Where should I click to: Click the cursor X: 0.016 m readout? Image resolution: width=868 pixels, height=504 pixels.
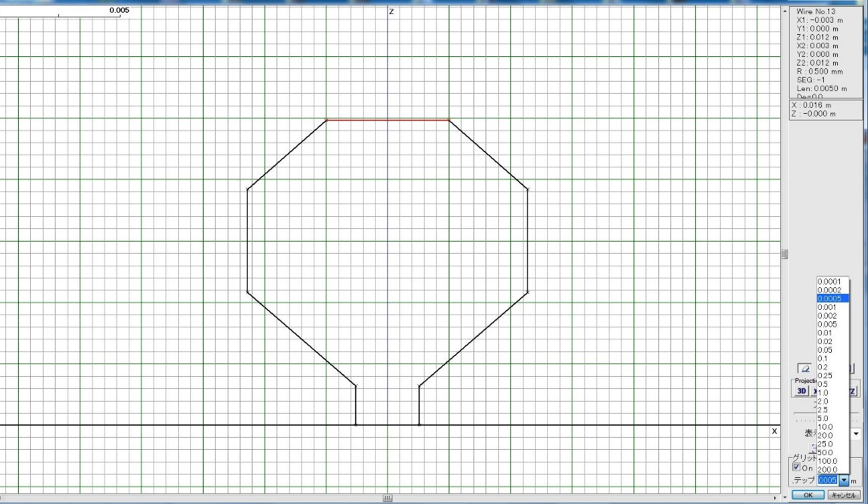pyautogui.click(x=812, y=106)
